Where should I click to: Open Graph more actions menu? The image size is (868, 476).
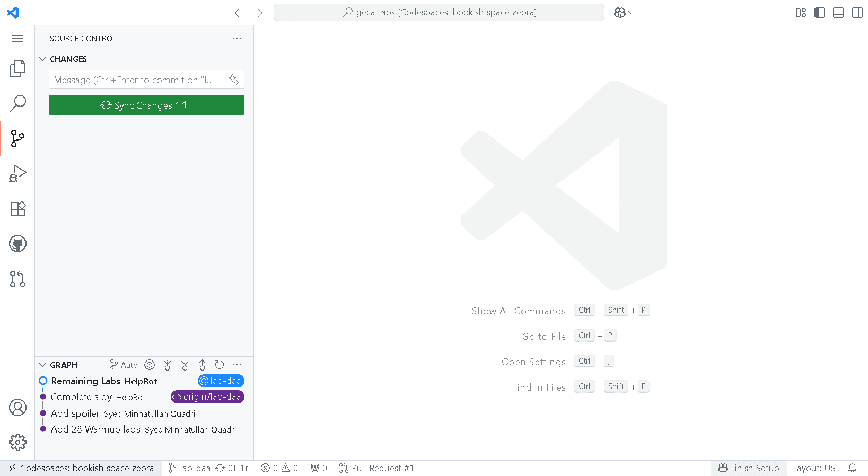click(x=237, y=365)
